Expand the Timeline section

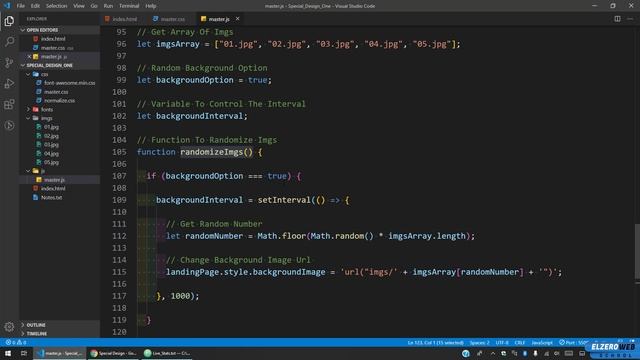click(59, 333)
